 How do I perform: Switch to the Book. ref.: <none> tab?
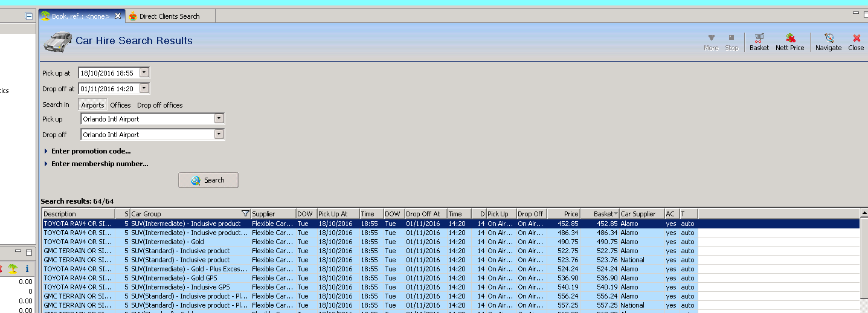(x=80, y=16)
